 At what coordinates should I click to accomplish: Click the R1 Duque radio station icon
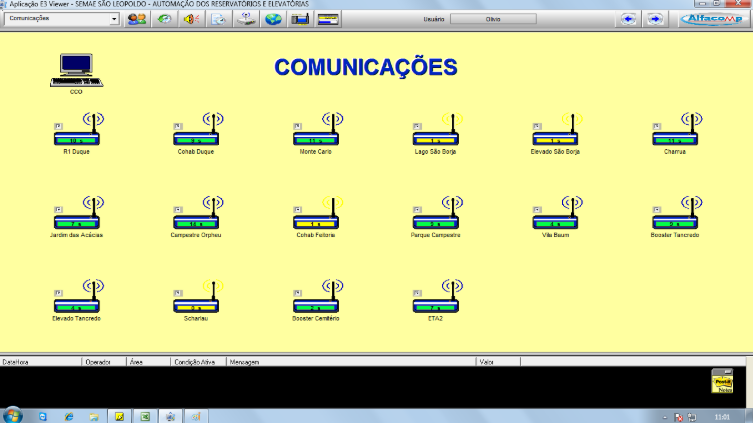click(77, 133)
